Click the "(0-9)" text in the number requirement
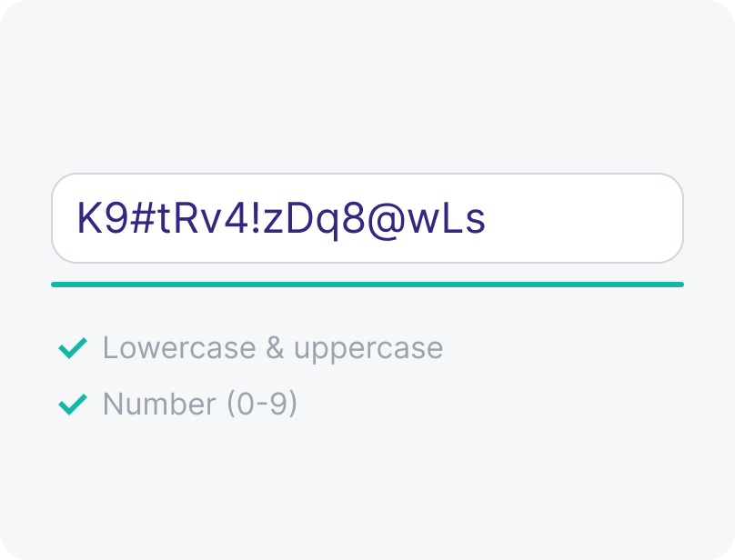Image resolution: width=735 pixels, height=560 pixels. click(x=261, y=404)
